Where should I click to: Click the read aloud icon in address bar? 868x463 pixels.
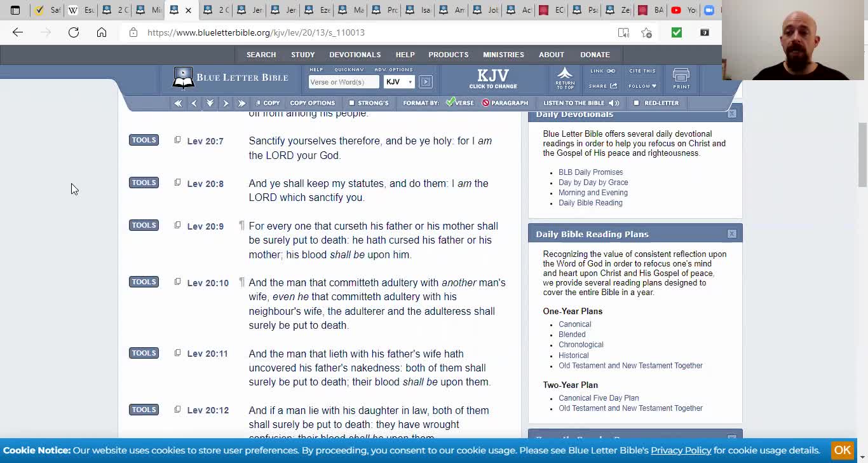pos(623,32)
